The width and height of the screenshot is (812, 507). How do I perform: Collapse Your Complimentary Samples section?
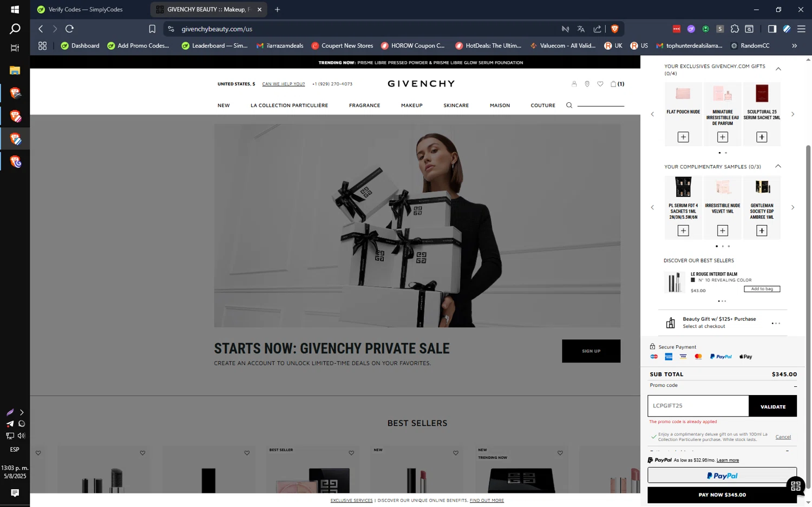coord(778,166)
